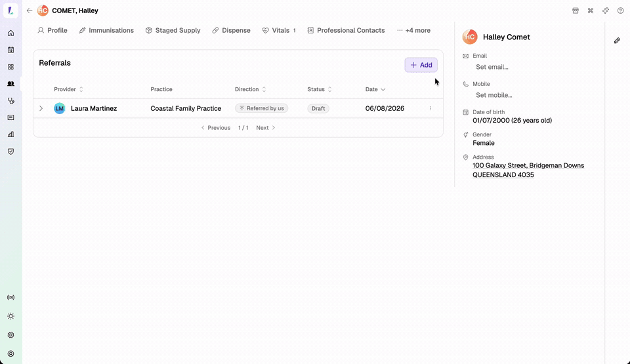Go back with the left arrow
This screenshot has height=364, width=630.
pos(30,11)
